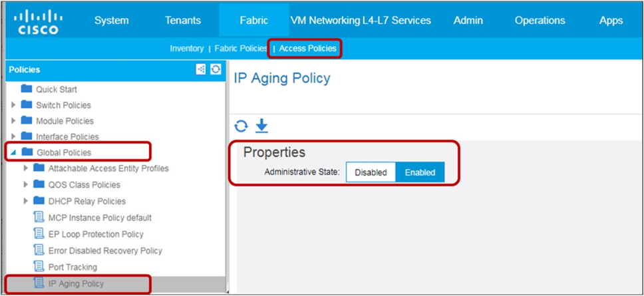Image resolution: width=644 pixels, height=296 pixels.
Task: Click the IP Aging Policy page title
Action: [282, 78]
